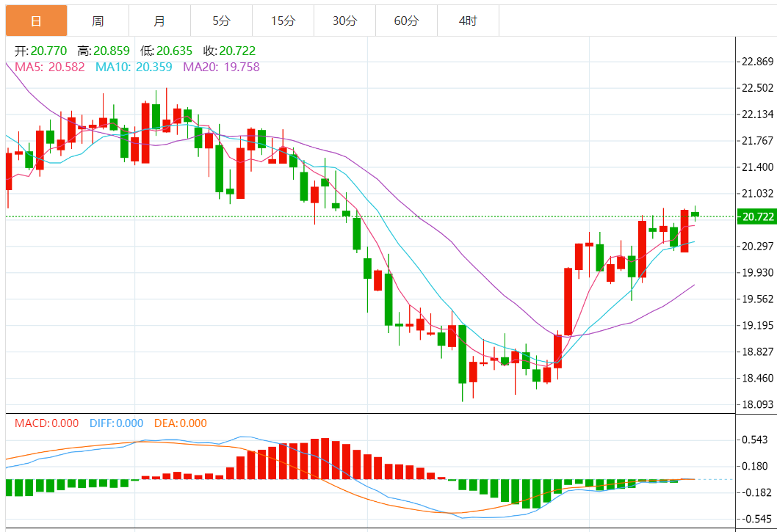Screen dimensions: 777x532
Task: Click the 18.093 price axis label
Action: tap(757, 404)
